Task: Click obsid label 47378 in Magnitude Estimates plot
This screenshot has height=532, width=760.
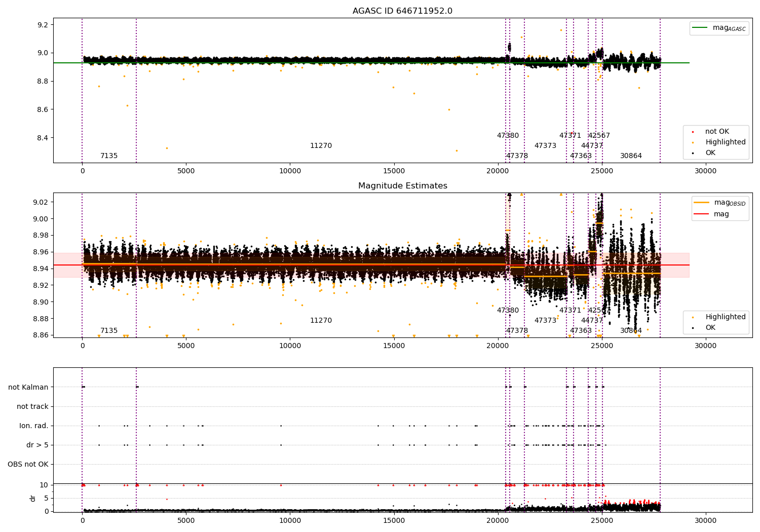Action: coord(517,331)
